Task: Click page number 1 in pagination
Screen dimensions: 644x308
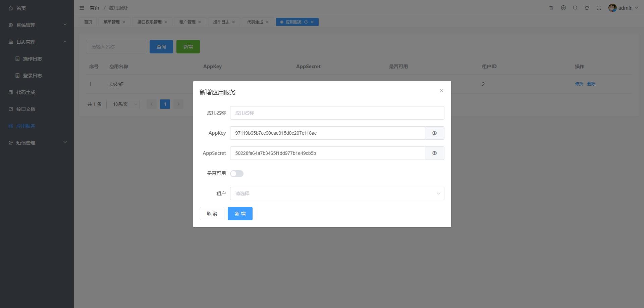Action: [165, 104]
